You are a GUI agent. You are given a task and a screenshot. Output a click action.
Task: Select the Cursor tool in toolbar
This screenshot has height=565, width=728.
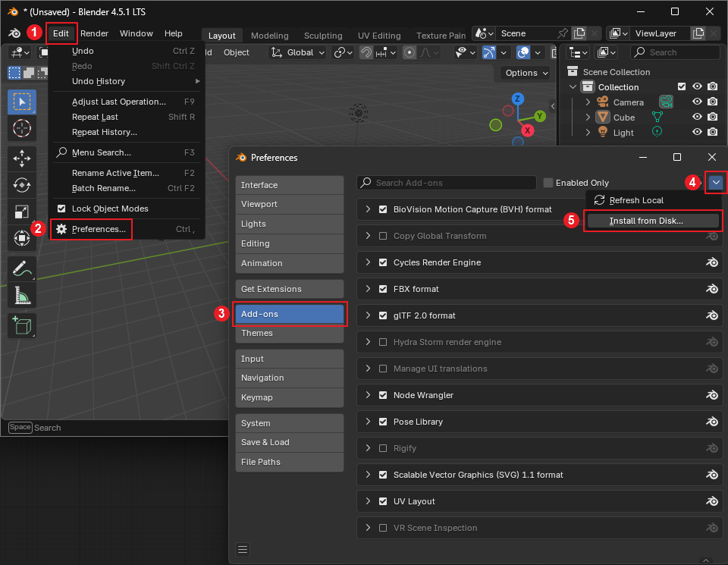point(22,128)
